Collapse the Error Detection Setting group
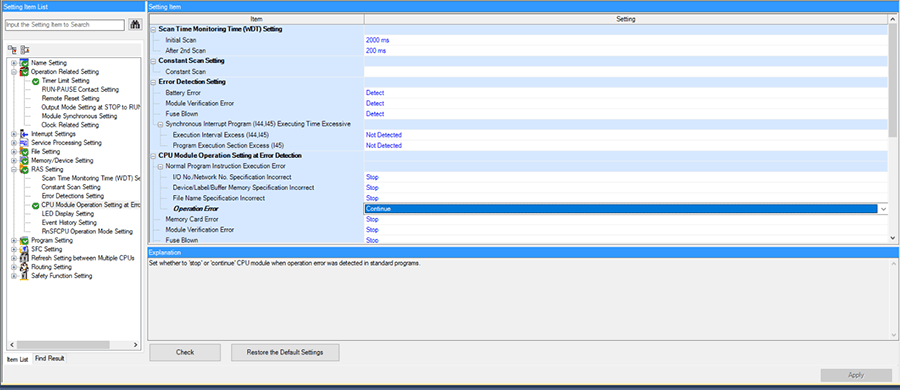Image resolution: width=900 pixels, height=390 pixels. pos(153,82)
